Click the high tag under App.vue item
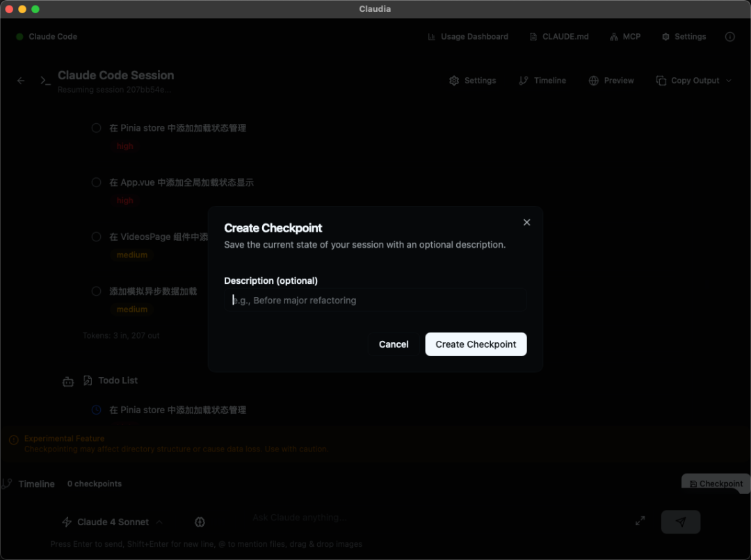The height and width of the screenshot is (560, 751). 124,201
